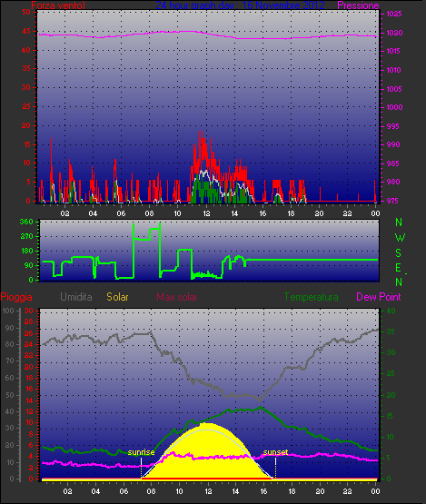This screenshot has width=426, height=504.
Task: Click the green wind direction flat line
Action: [312, 260]
